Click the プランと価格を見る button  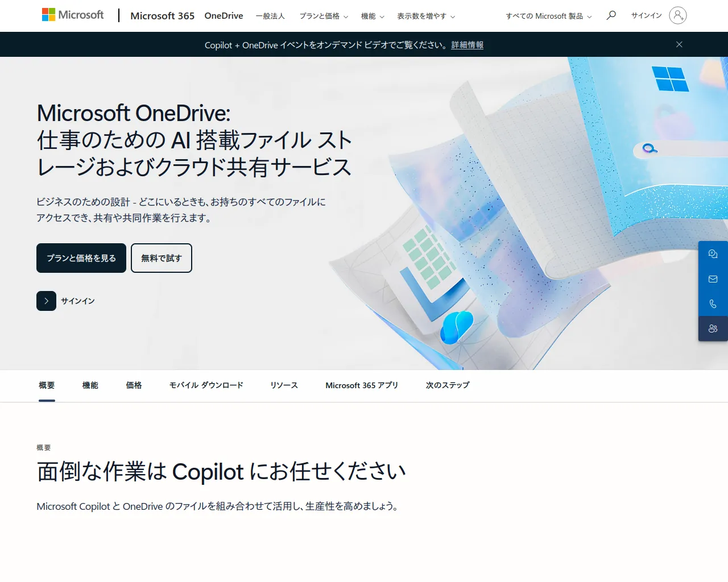coord(81,258)
